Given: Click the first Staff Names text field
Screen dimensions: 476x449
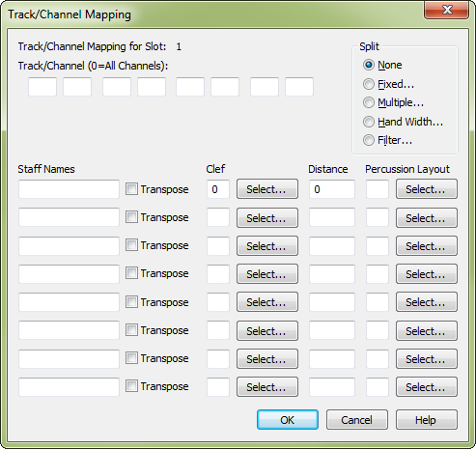Looking at the screenshot, I should pos(69,189).
